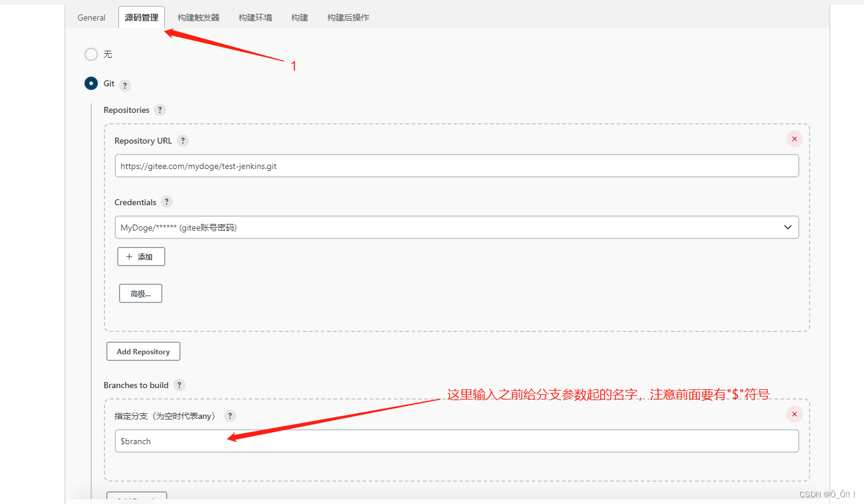The width and height of the screenshot is (864, 504).
Task: Choose the Git radio option
Action: click(x=91, y=83)
